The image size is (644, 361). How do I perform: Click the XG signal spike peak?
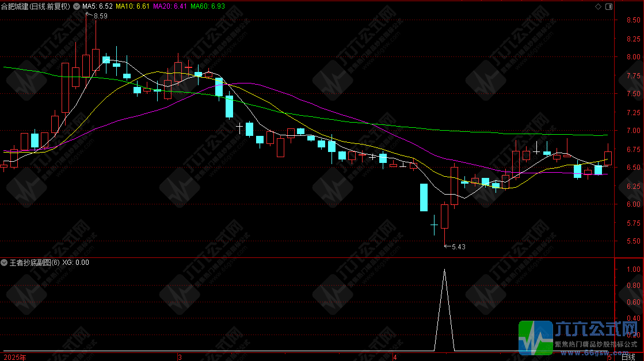(x=444, y=269)
